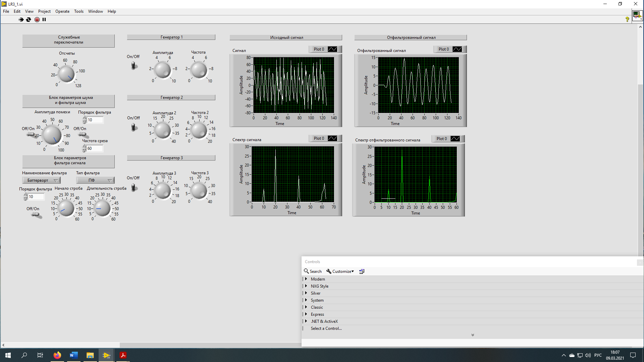644x362 pixels.
Task: Click the VI icon pane in corner
Action: point(637,15)
